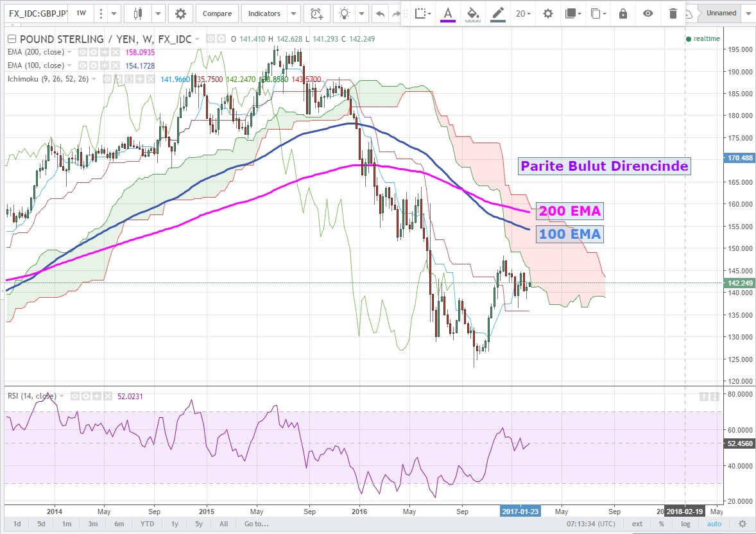Switch to the 5y time range
This screenshot has width=756, height=534.
pos(200,524)
